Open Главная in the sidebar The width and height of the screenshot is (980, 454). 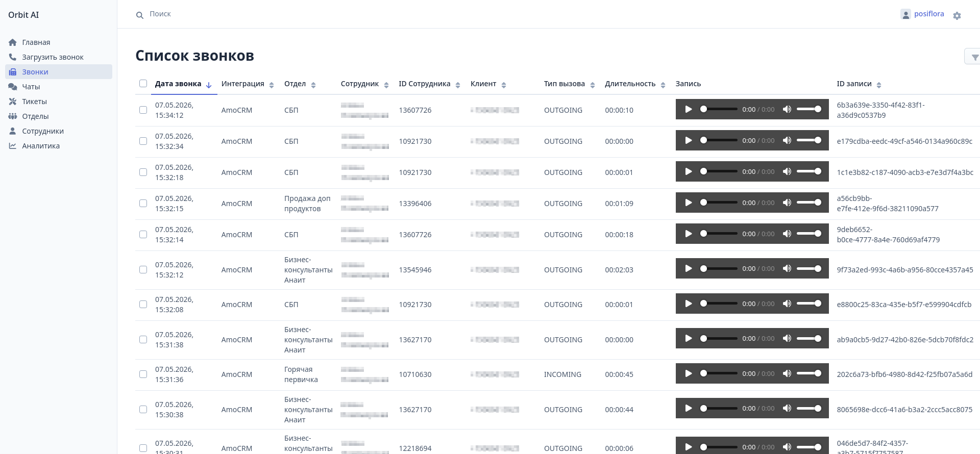59,42
